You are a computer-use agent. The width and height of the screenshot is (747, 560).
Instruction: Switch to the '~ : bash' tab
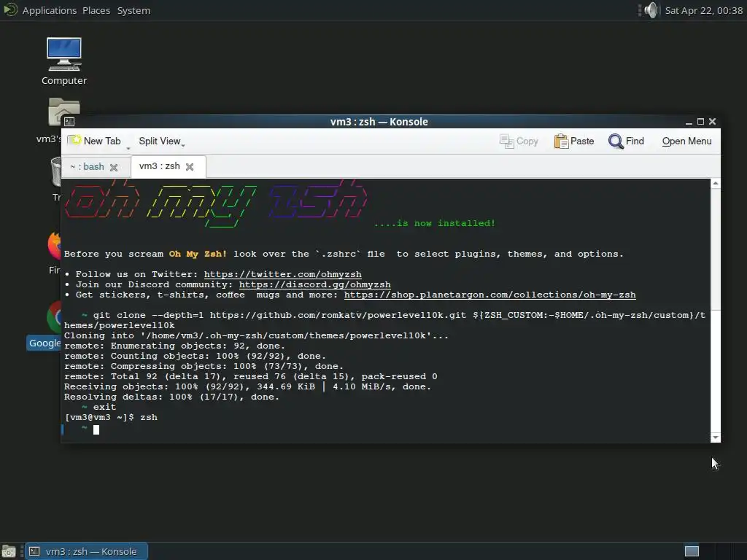[x=88, y=167]
